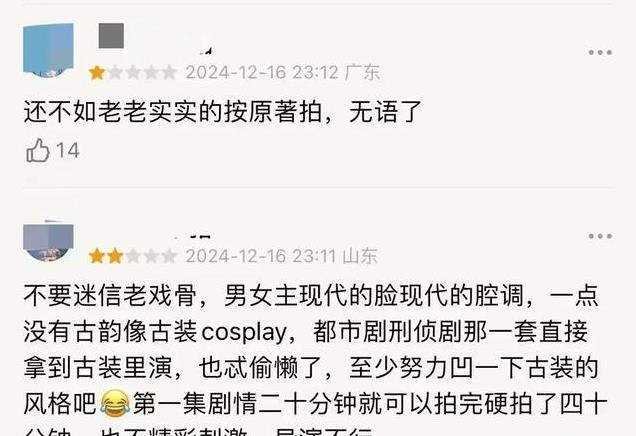Tap the fifth empty star of second review
The height and width of the screenshot is (436, 636).
(169, 256)
